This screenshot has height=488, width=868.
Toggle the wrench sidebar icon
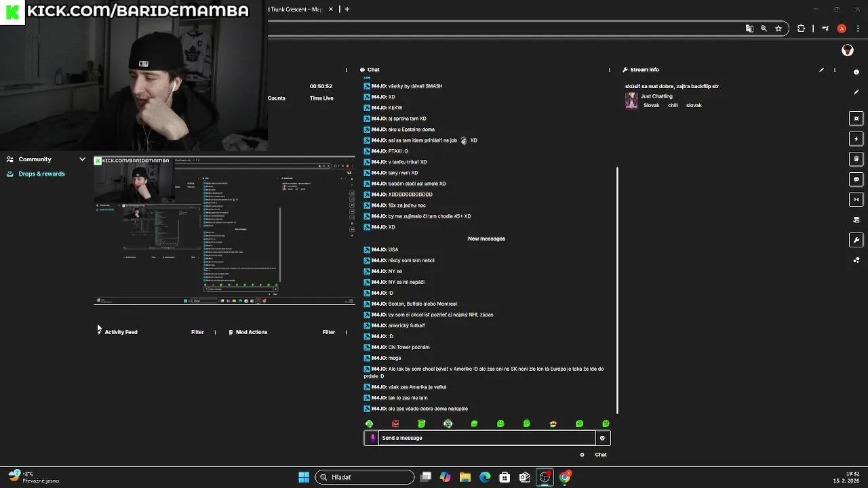[x=856, y=240]
